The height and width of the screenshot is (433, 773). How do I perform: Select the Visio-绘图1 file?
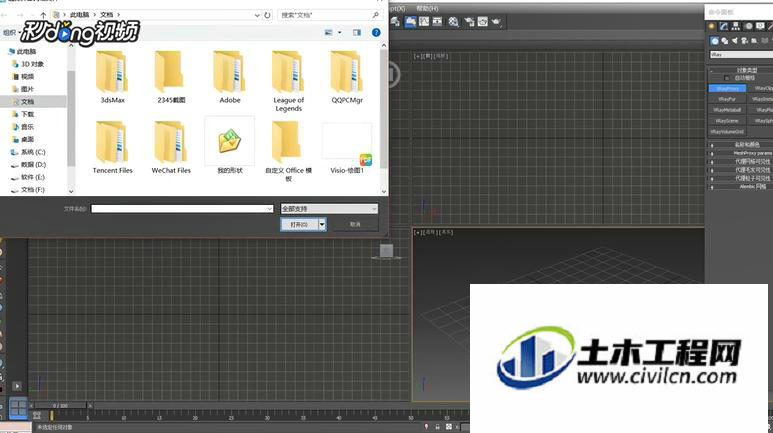pos(347,146)
